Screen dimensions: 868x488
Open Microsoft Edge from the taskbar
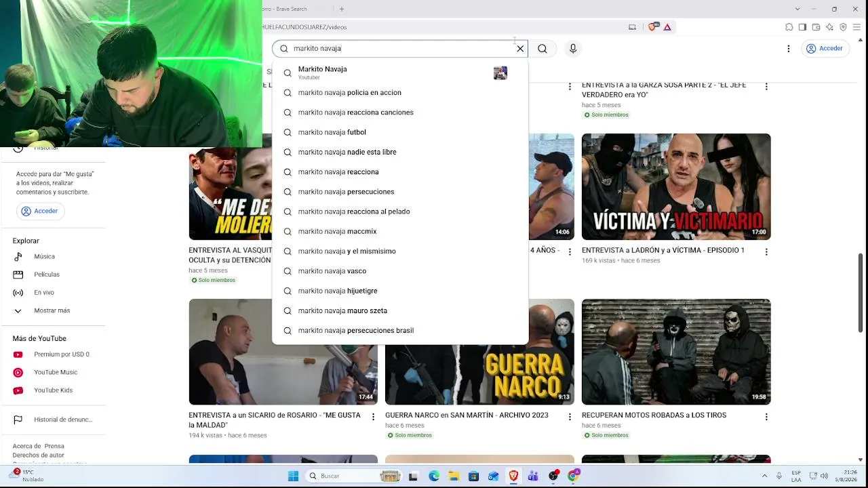click(434, 476)
